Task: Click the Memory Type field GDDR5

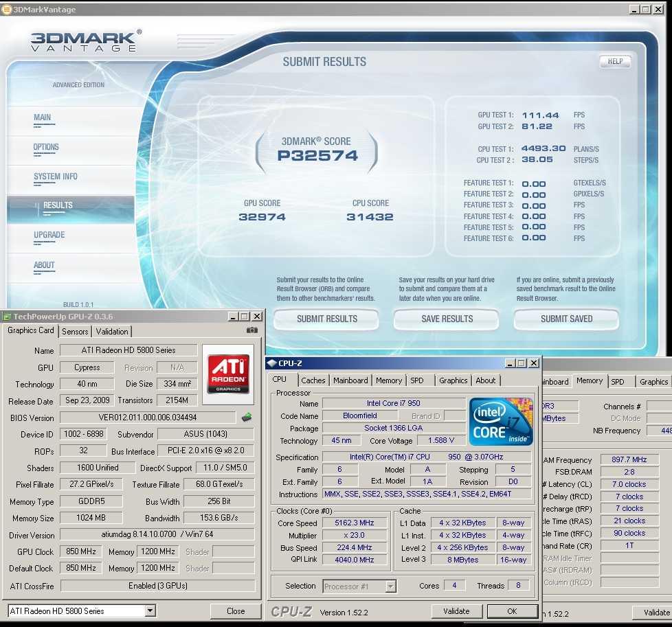Action: [91, 501]
